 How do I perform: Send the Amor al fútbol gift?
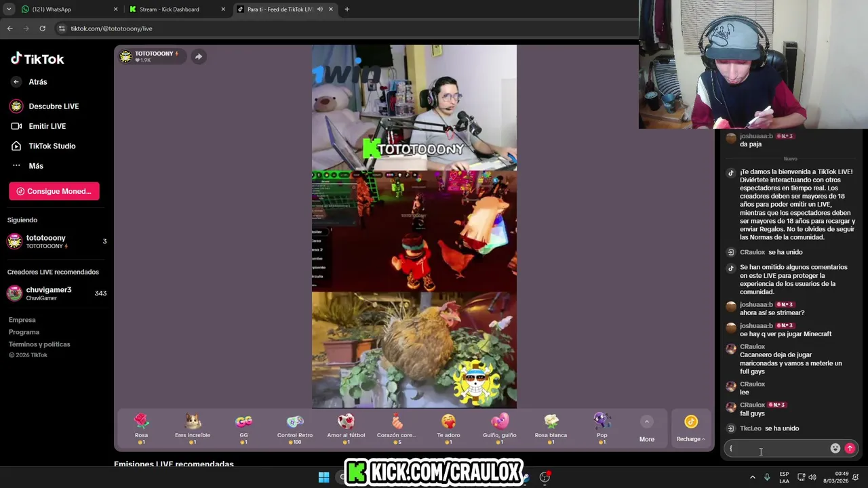(x=346, y=428)
